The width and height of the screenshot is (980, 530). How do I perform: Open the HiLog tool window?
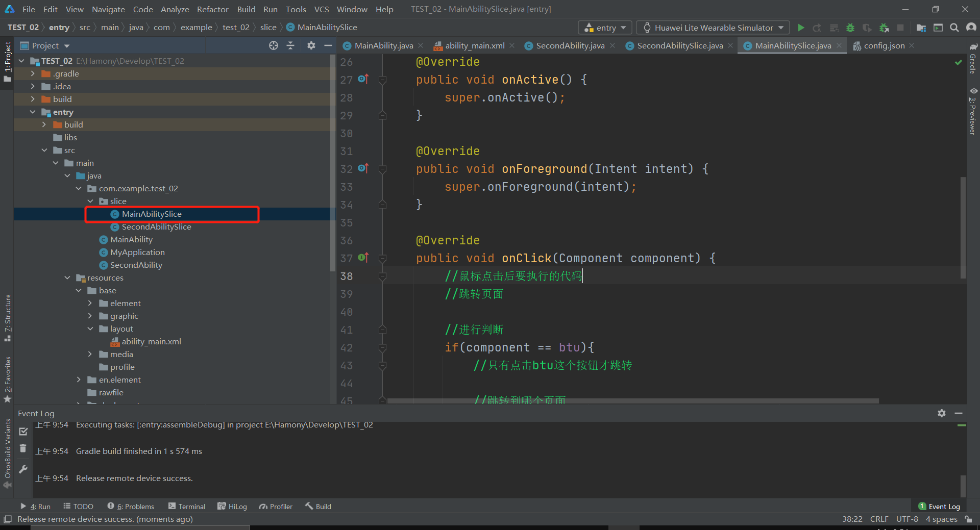[232, 507]
